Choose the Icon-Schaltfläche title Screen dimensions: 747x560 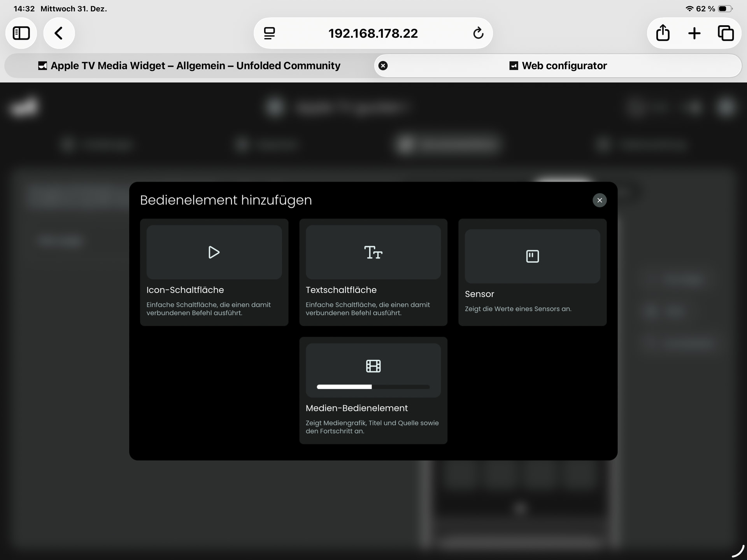tap(185, 290)
